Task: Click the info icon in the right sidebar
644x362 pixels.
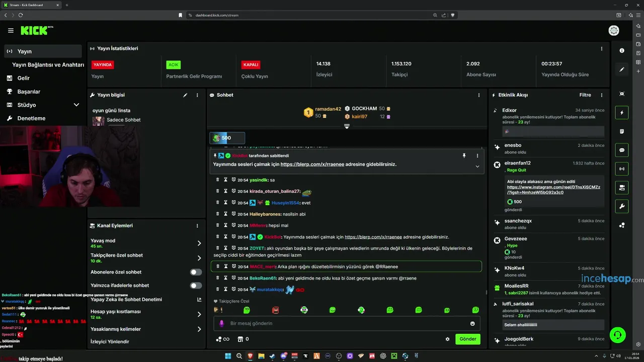Action: pyautogui.click(x=622, y=51)
